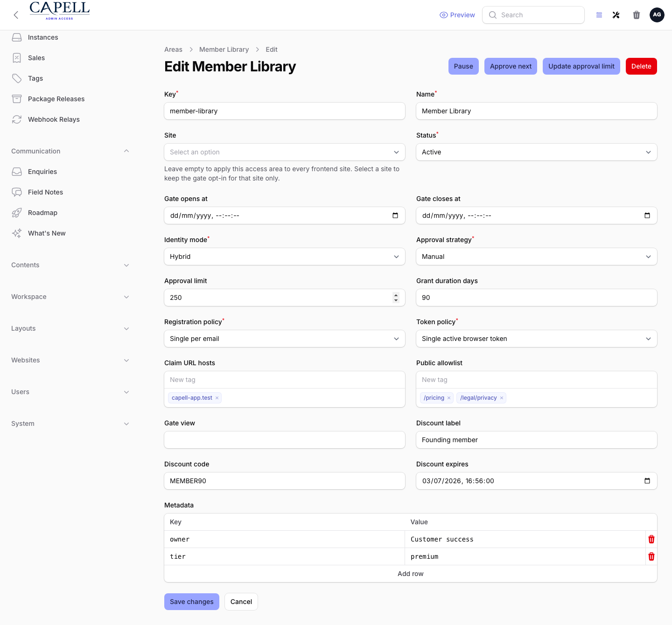Click Update approval limit button
The height and width of the screenshot is (625, 672).
tap(581, 66)
